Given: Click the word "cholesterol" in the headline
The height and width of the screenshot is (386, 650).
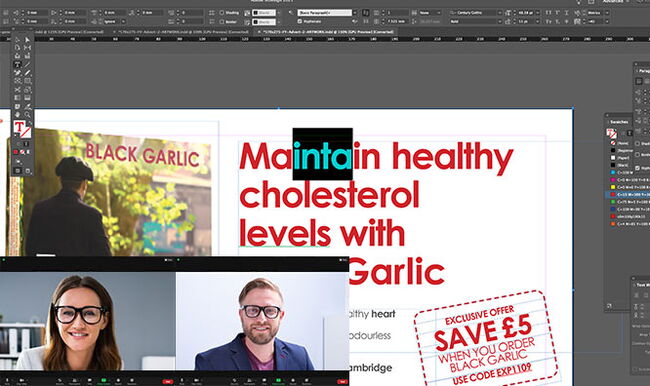Looking at the screenshot, I should 330,194.
